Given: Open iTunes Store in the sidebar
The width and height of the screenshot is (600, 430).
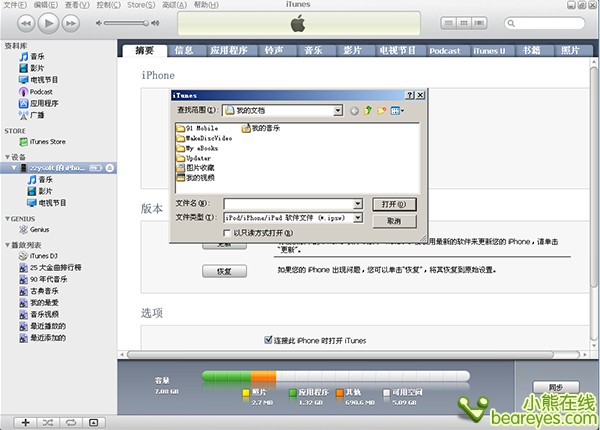Looking at the screenshot, I should [x=47, y=142].
